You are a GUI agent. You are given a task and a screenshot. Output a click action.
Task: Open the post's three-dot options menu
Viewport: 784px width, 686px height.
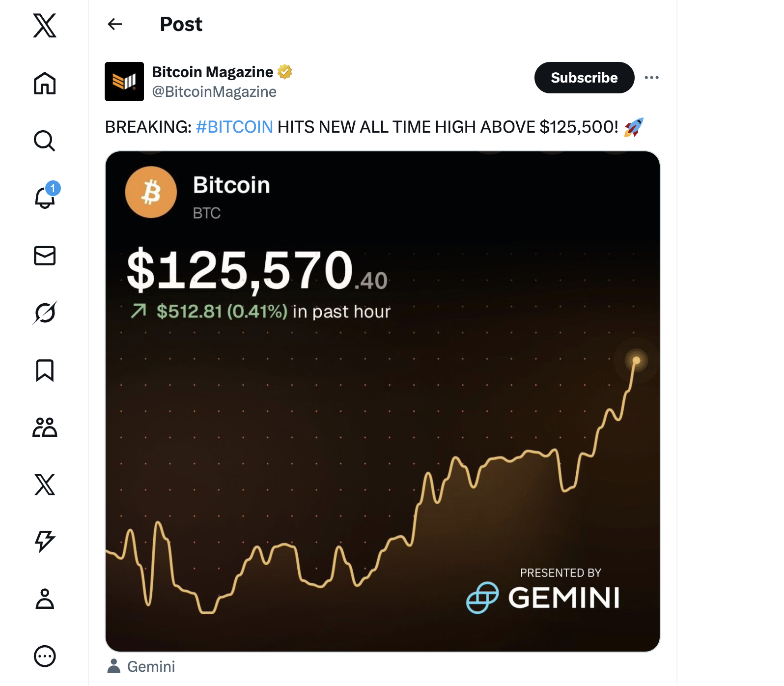tap(651, 78)
